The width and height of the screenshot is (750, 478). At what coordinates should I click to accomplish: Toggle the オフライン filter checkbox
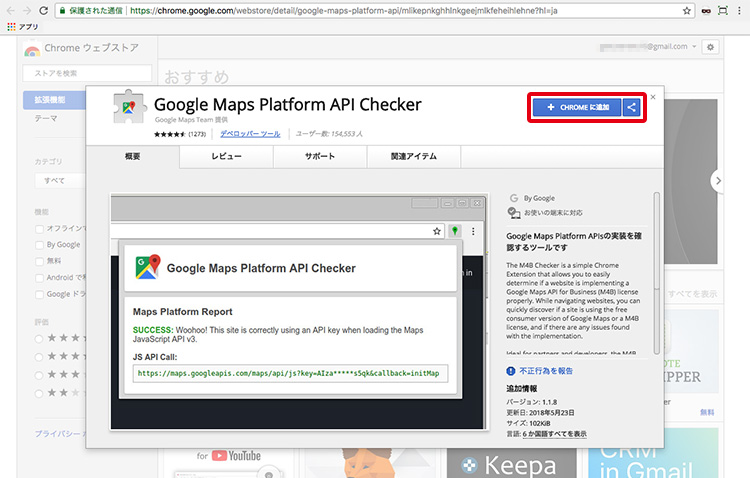tap(39, 229)
